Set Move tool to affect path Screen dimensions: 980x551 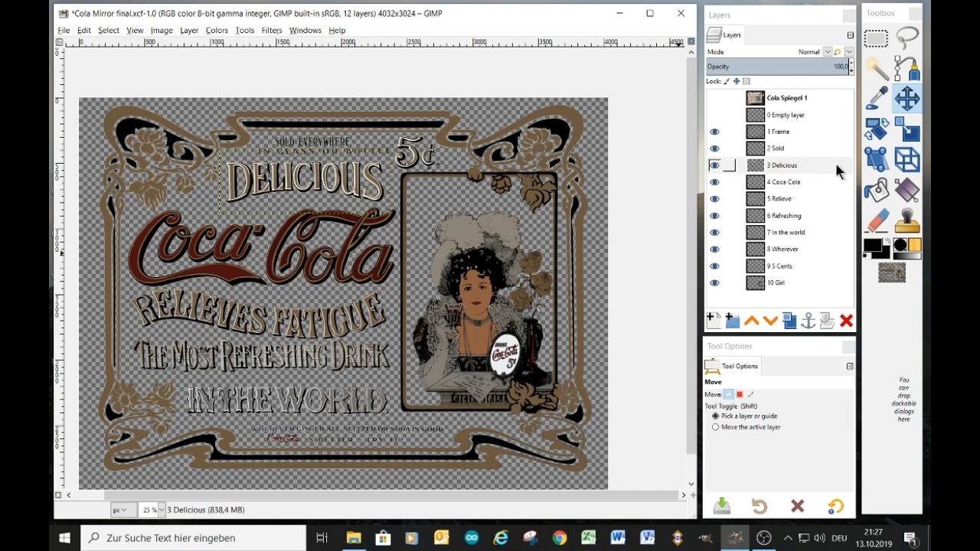pos(750,394)
